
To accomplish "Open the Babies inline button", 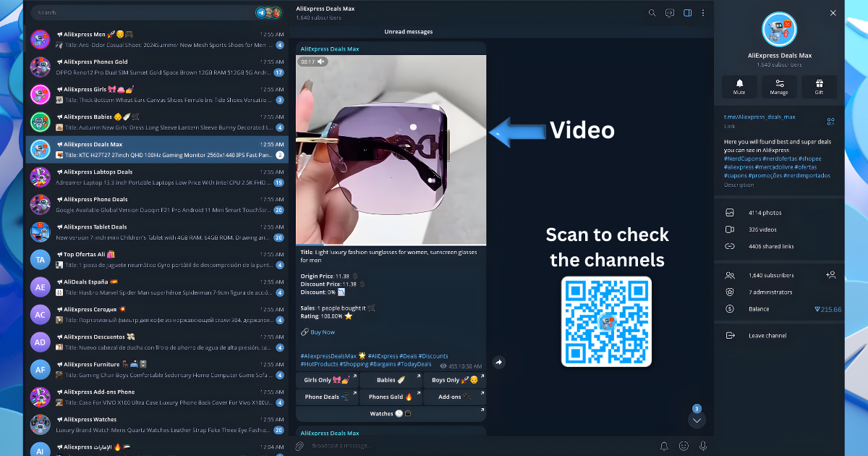I will pyautogui.click(x=391, y=380).
